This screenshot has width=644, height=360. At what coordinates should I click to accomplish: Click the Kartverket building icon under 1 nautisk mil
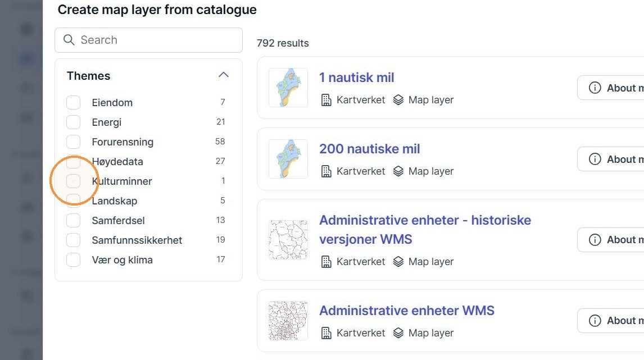point(326,100)
